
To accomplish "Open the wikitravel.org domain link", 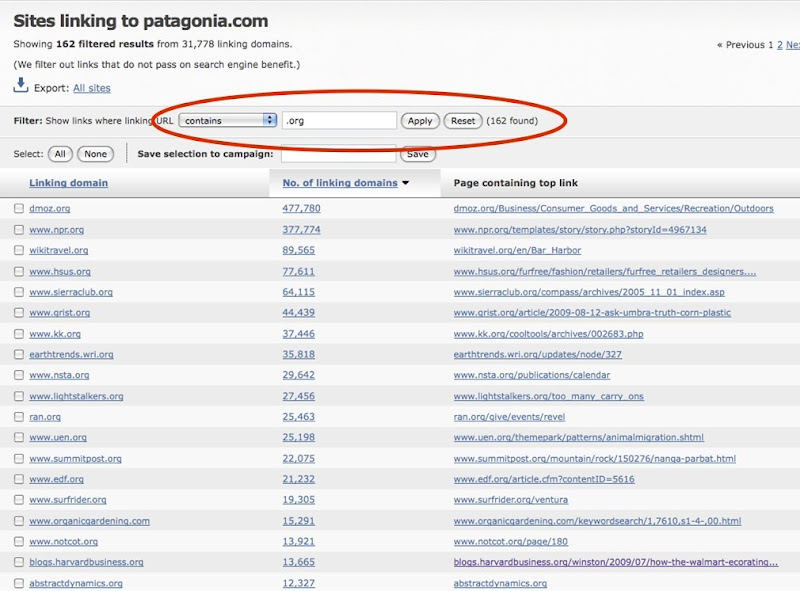I will coord(59,250).
